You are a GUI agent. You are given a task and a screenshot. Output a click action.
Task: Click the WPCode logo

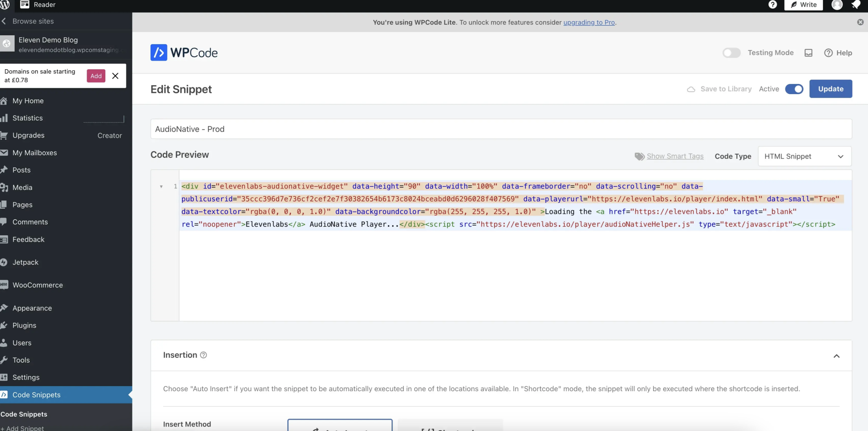point(184,52)
